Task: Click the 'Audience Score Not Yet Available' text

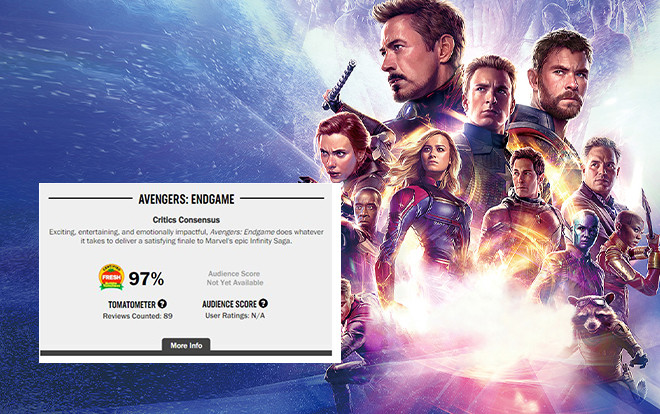Action: point(234,278)
